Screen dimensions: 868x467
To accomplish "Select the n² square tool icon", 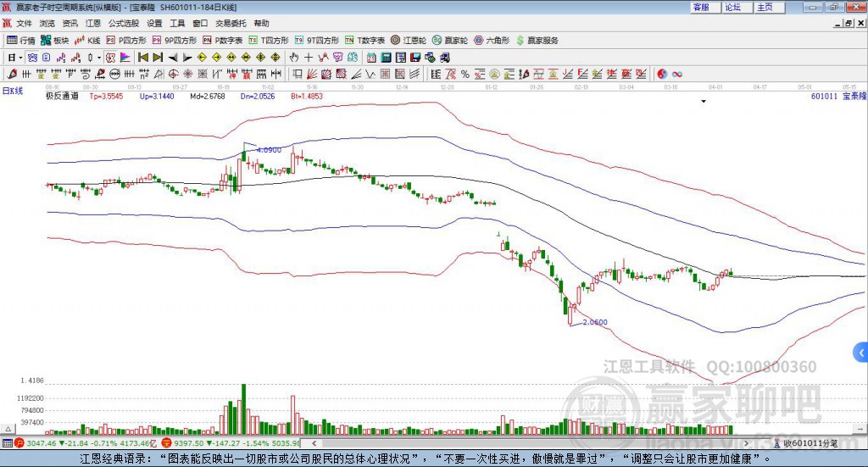I will pyautogui.click(x=144, y=74).
